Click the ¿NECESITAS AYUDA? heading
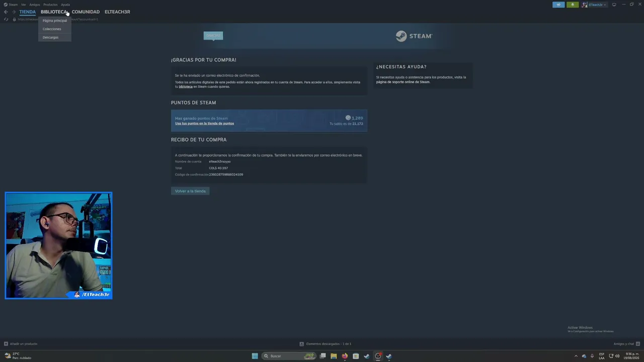Image resolution: width=644 pixels, height=362 pixels. click(401, 67)
